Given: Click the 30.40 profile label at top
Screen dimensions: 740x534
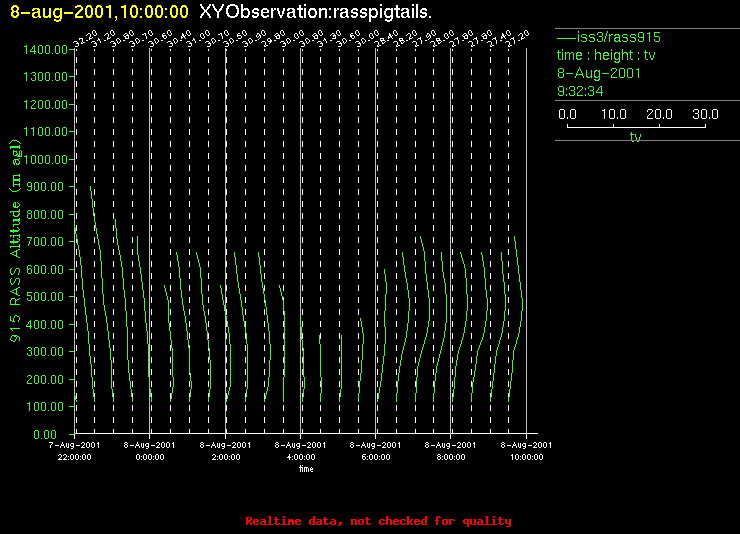Looking at the screenshot, I should tap(180, 38).
